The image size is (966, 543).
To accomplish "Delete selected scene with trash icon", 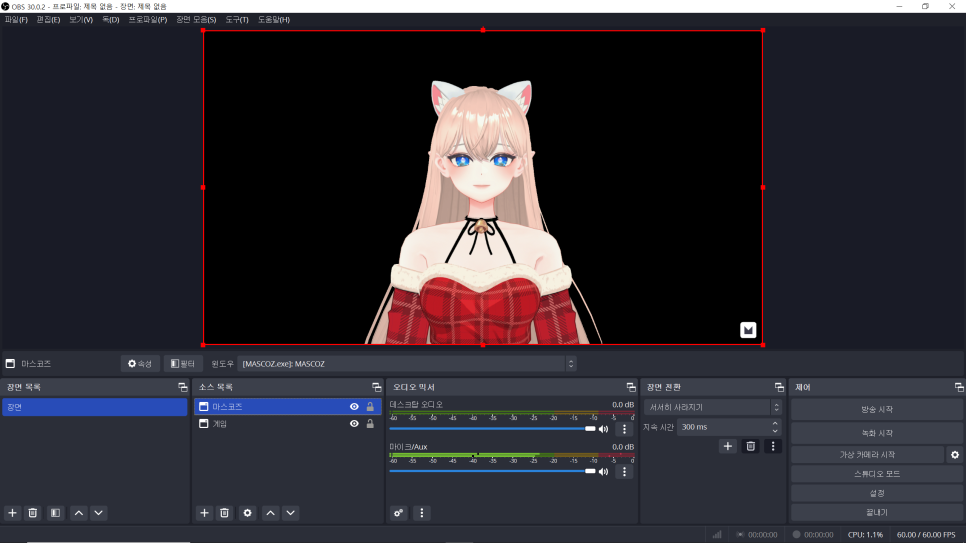I will pos(33,513).
